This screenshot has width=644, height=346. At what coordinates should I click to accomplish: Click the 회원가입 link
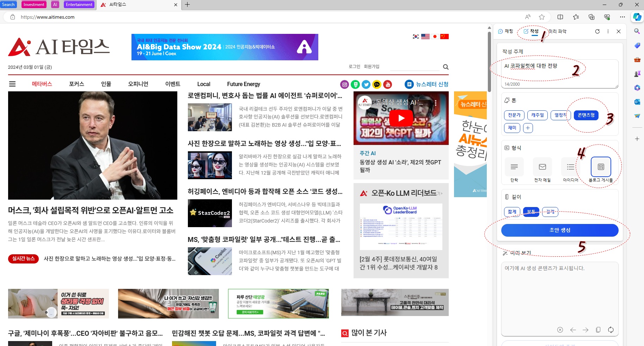tap(372, 67)
